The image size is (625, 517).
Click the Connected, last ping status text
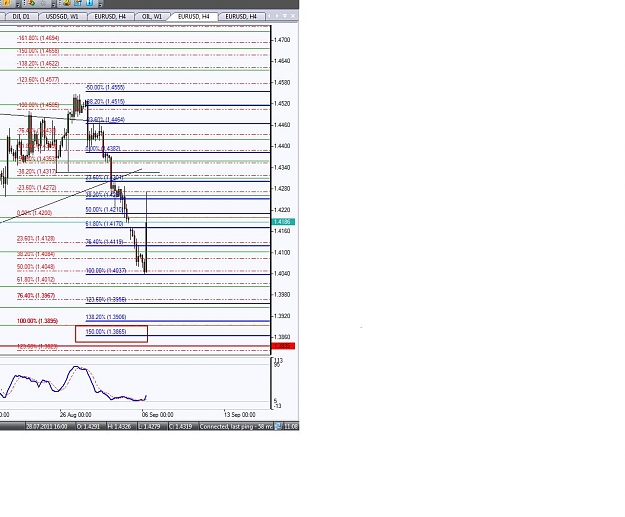236,427
